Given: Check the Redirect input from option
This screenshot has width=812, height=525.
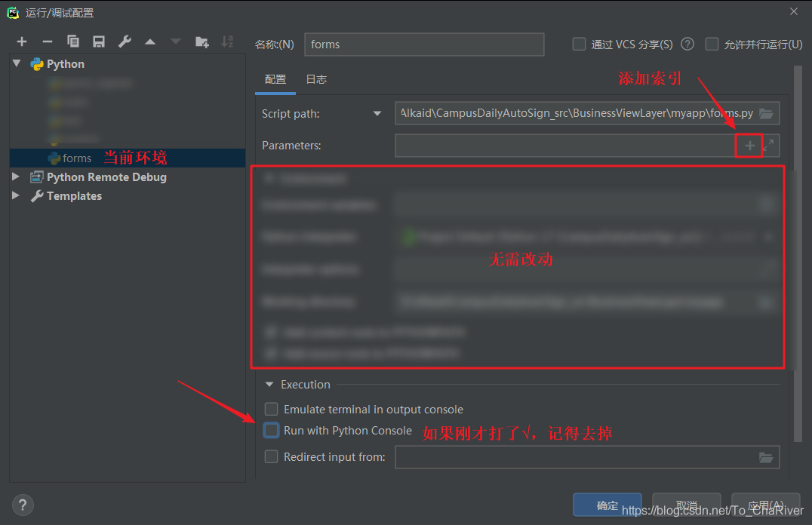Looking at the screenshot, I should tap(272, 456).
